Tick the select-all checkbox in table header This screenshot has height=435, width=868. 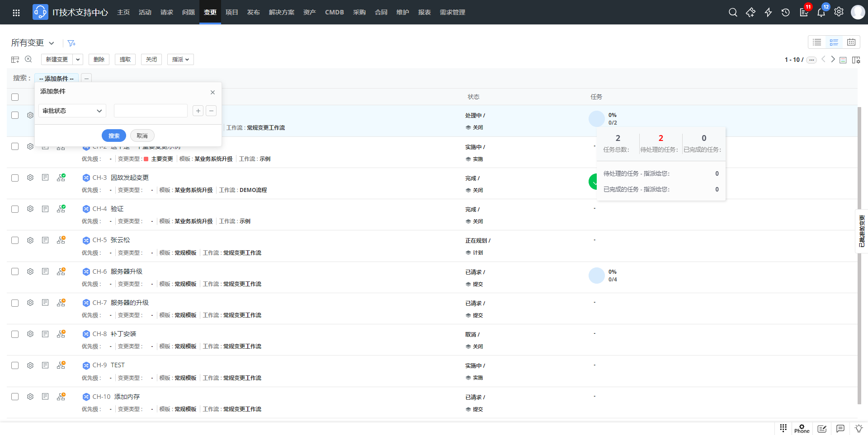(15, 97)
